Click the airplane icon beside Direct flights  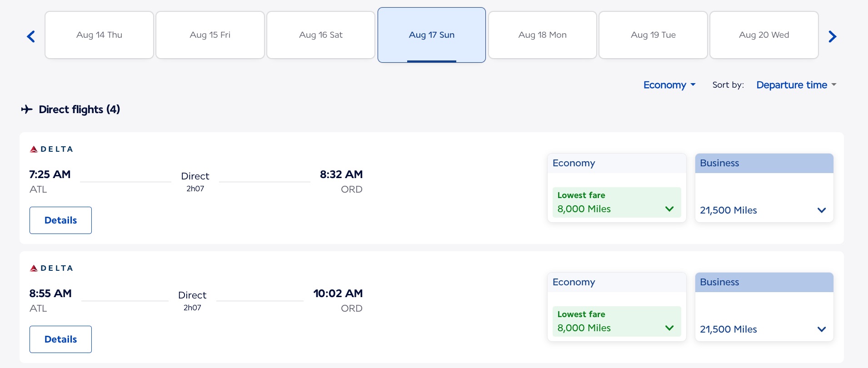27,109
